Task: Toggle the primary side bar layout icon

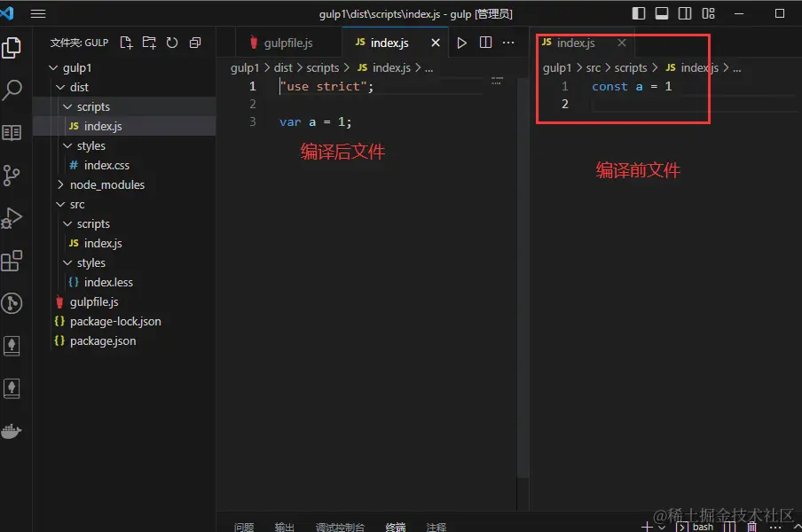Action: pyautogui.click(x=639, y=13)
